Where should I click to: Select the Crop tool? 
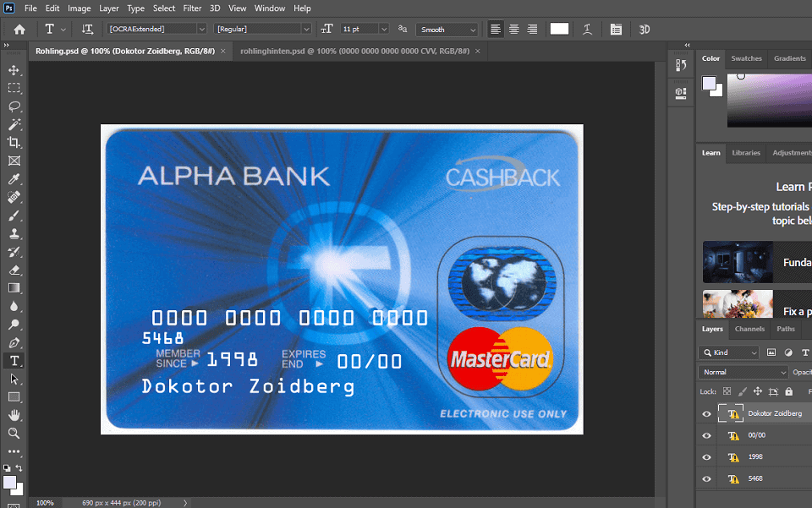pyautogui.click(x=14, y=142)
